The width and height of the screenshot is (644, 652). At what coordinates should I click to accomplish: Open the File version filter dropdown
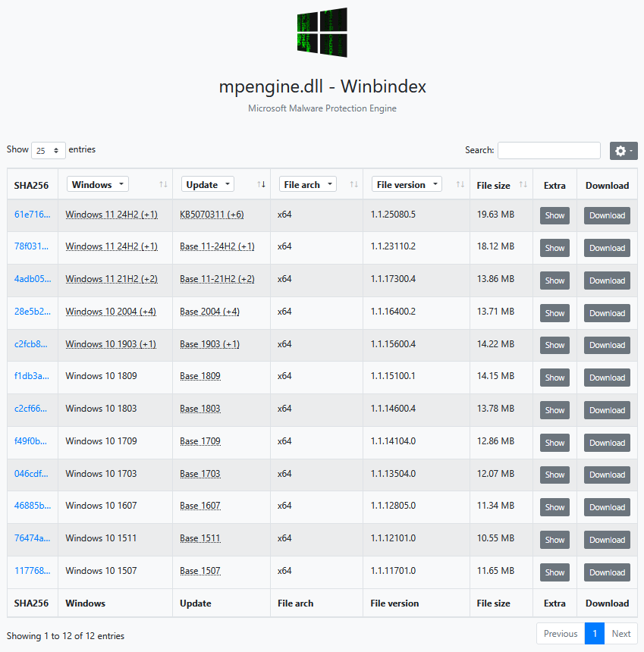(x=407, y=184)
